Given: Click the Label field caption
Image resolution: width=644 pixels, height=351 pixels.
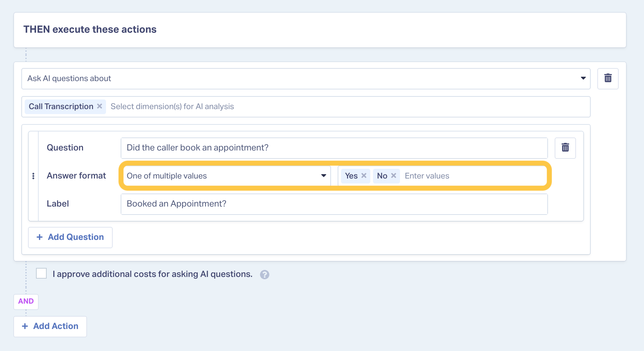Looking at the screenshot, I should click(x=58, y=204).
